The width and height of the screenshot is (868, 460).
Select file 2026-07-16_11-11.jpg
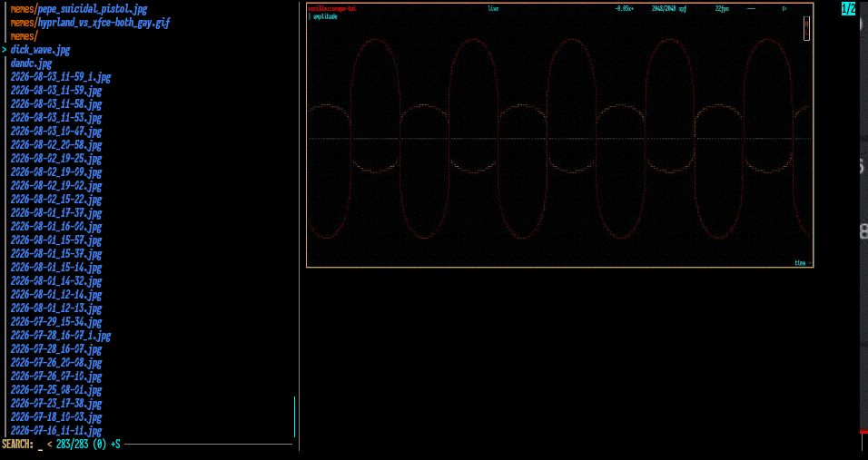click(56, 431)
